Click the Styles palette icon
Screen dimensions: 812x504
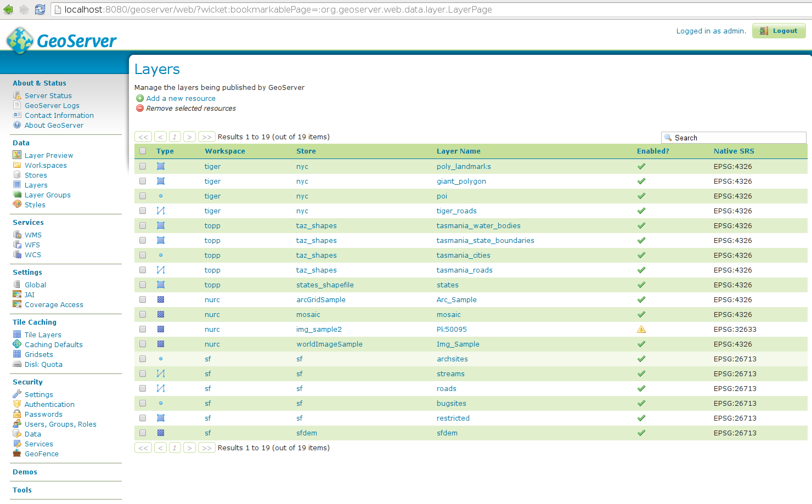pos(17,205)
